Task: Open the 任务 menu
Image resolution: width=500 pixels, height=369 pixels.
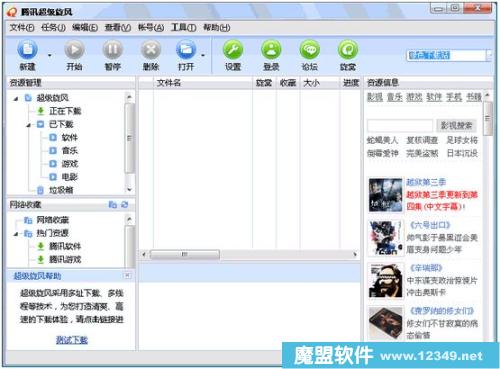Action: pos(53,27)
